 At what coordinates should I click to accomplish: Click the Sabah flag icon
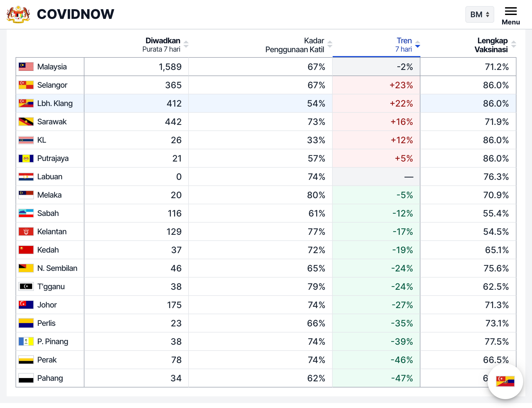(x=26, y=213)
